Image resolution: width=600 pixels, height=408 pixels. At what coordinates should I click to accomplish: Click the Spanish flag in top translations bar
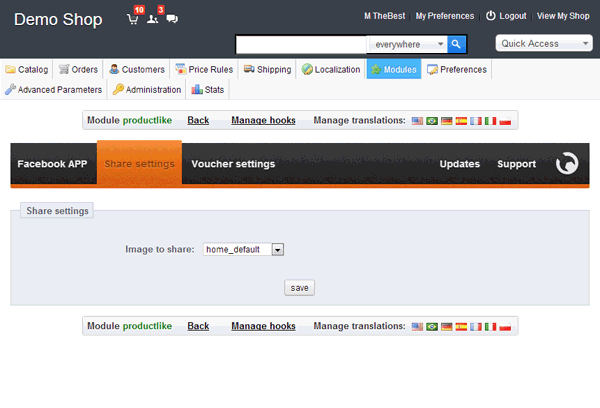point(461,120)
